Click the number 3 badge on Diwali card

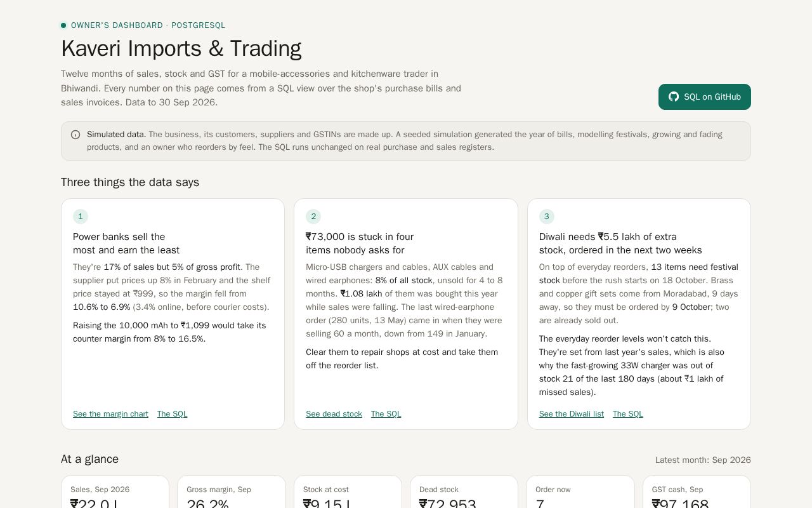click(547, 217)
